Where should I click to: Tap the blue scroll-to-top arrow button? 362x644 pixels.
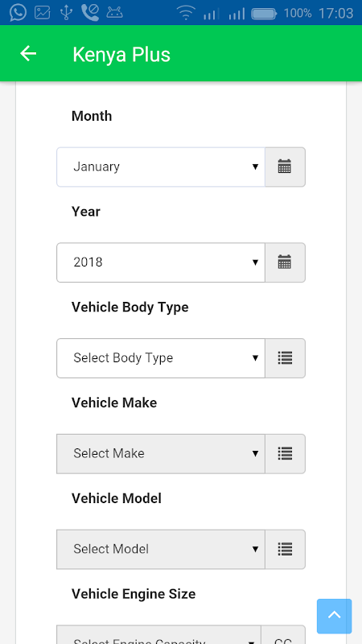click(334, 616)
